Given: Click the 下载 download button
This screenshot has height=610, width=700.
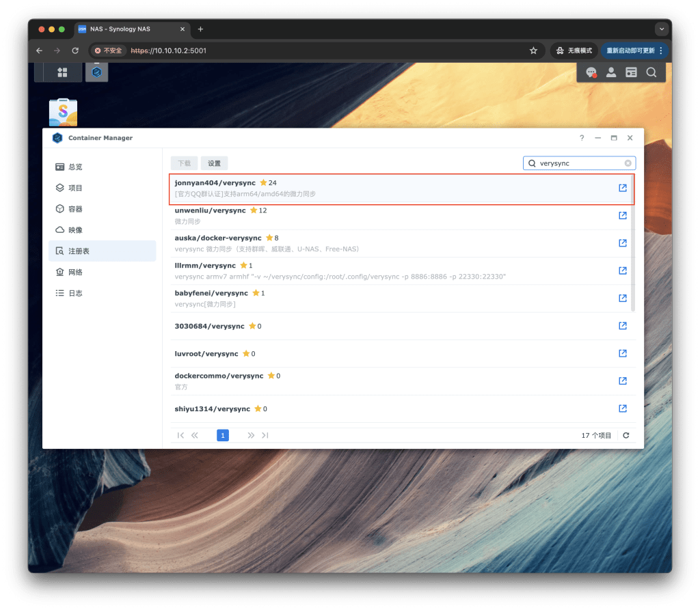Looking at the screenshot, I should [x=184, y=163].
